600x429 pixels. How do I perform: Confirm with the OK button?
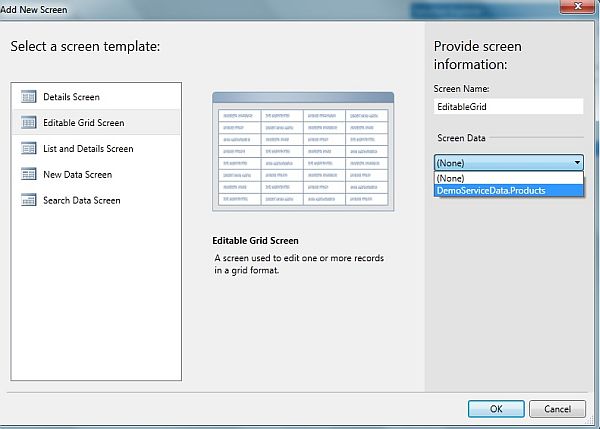496,409
